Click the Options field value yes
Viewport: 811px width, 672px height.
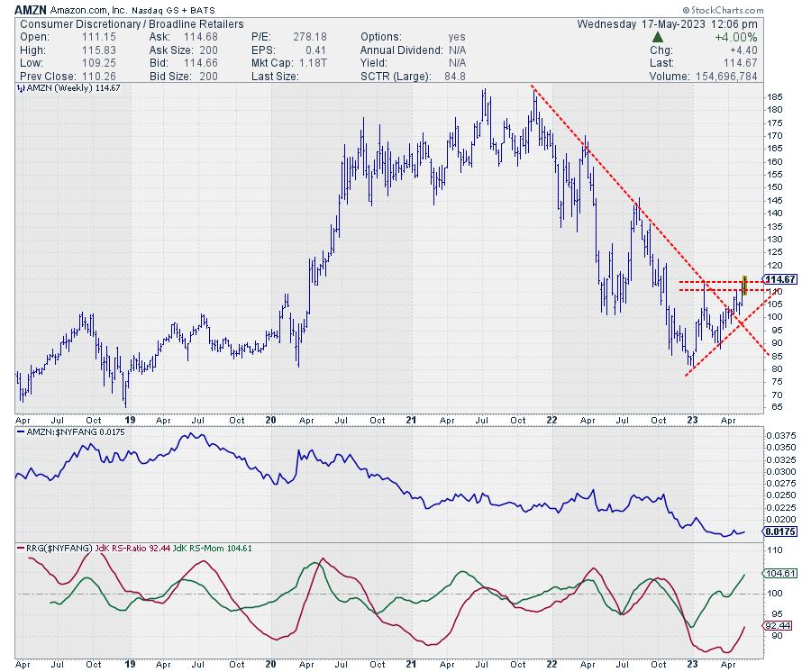pyautogui.click(x=459, y=36)
